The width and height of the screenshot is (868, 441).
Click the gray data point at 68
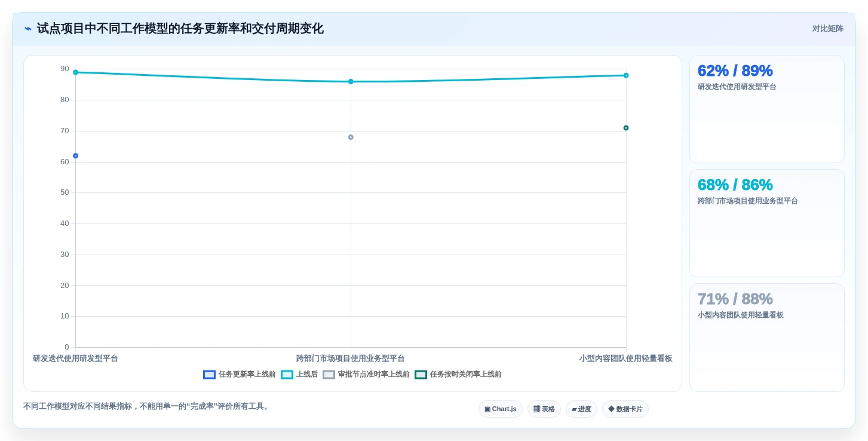[351, 137]
